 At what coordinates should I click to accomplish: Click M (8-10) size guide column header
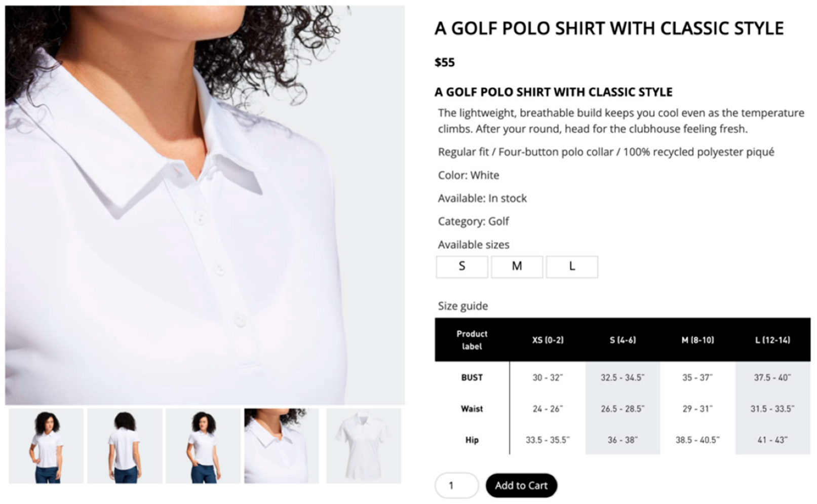tap(697, 340)
